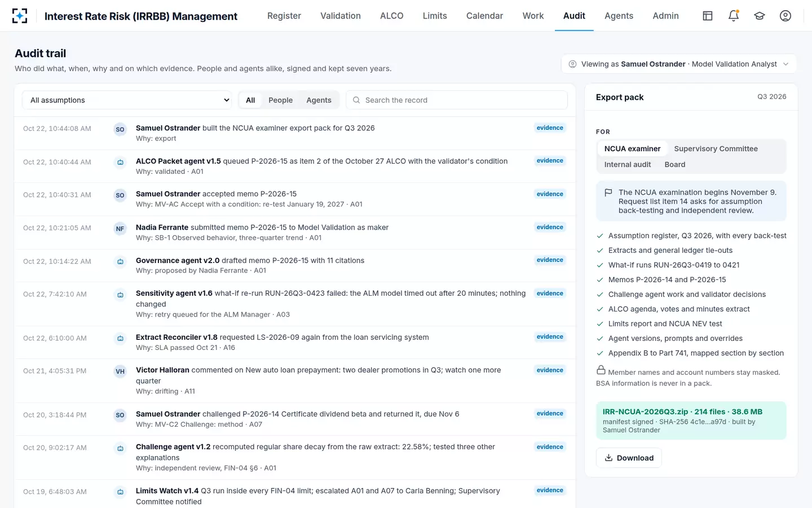Open evidence for the export pack build entry
This screenshot has height=508, width=812.
tap(550, 128)
